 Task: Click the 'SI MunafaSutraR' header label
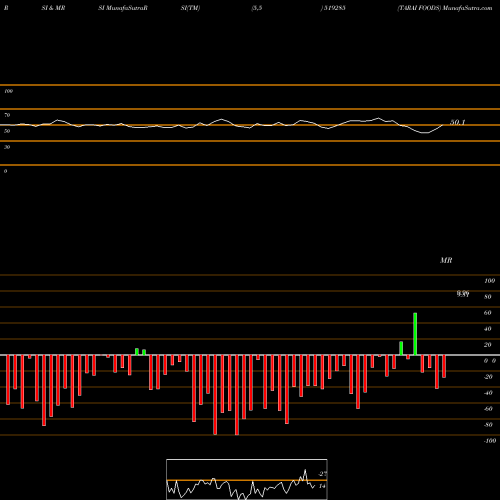(x=123, y=8)
